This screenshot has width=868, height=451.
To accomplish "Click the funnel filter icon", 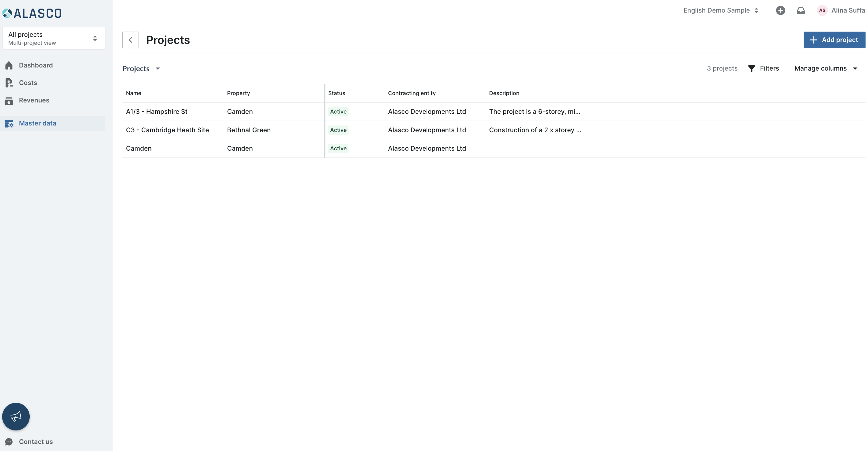I will pos(752,68).
